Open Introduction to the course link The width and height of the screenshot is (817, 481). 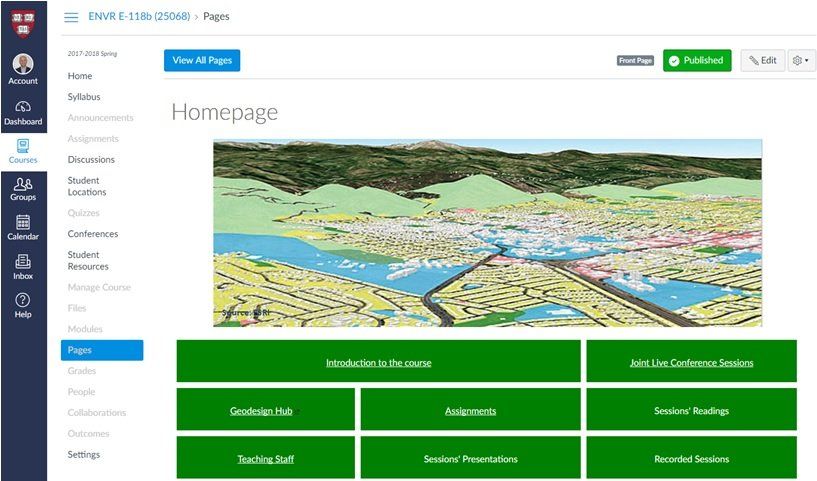[x=378, y=363]
